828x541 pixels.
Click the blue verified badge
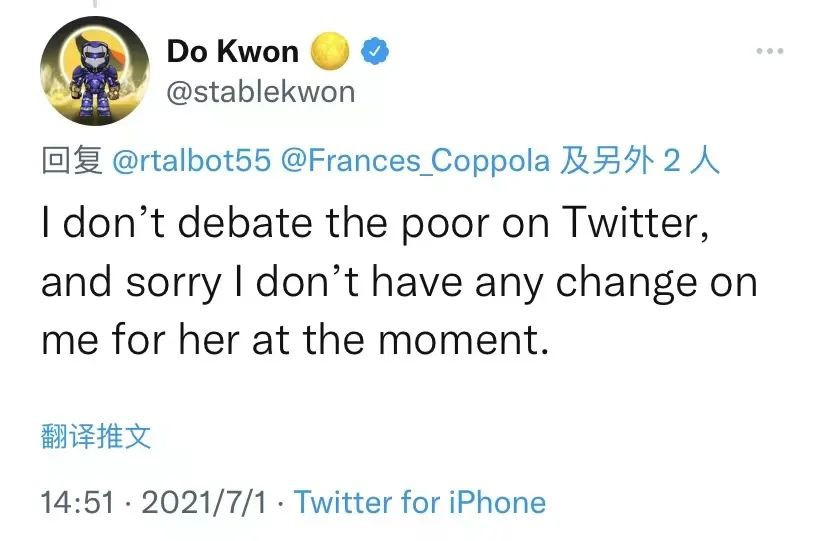point(375,51)
